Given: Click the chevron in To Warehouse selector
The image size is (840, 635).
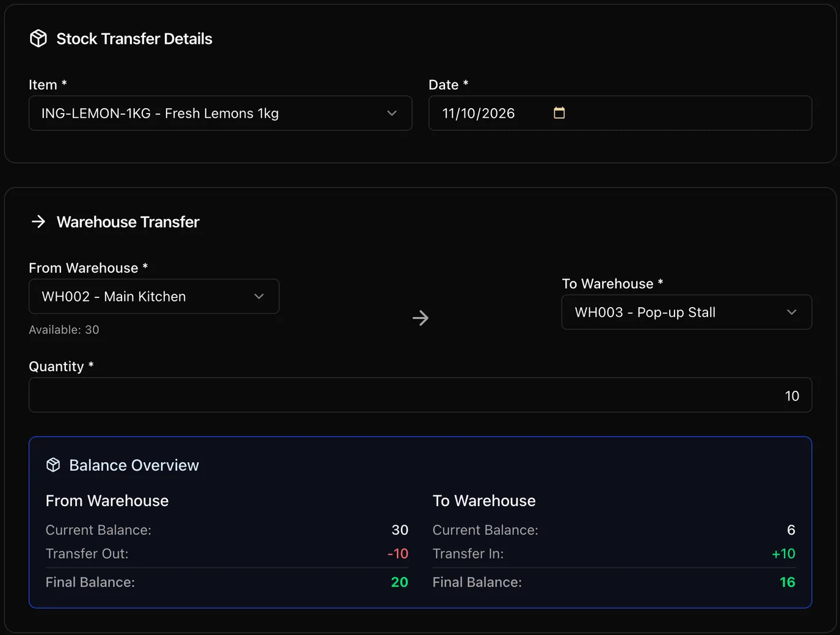Looking at the screenshot, I should click(x=792, y=312).
